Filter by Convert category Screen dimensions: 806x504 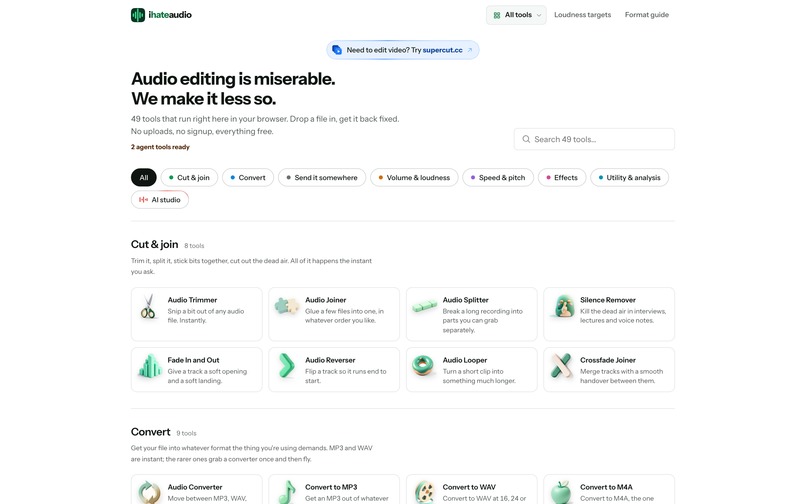pos(248,177)
